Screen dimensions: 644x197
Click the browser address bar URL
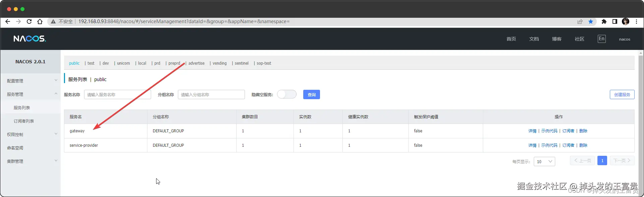pyautogui.click(x=184, y=21)
